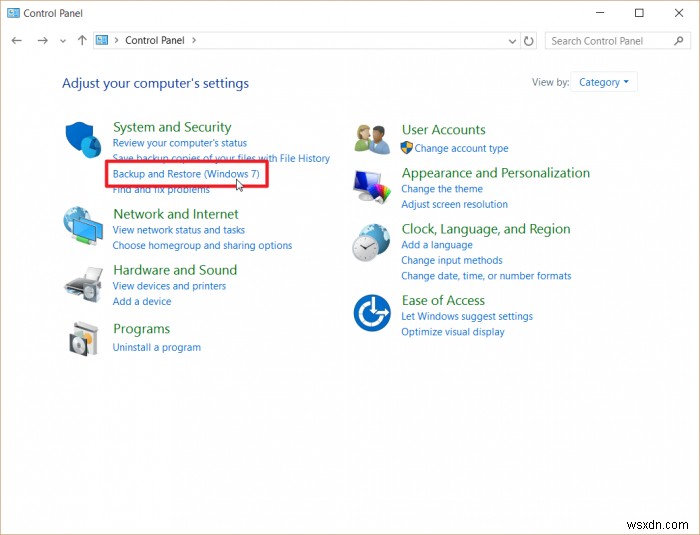Click Adjust screen resolution link

(x=454, y=205)
